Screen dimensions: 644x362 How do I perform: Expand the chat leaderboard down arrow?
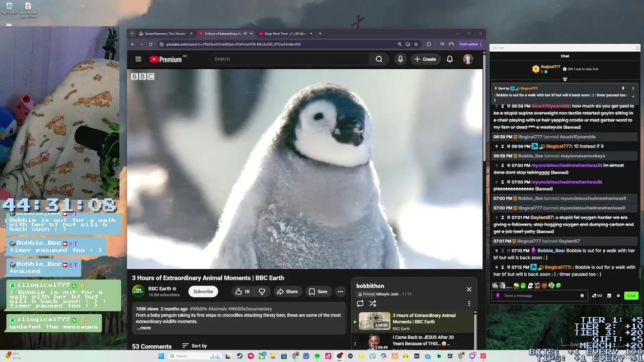(x=565, y=79)
